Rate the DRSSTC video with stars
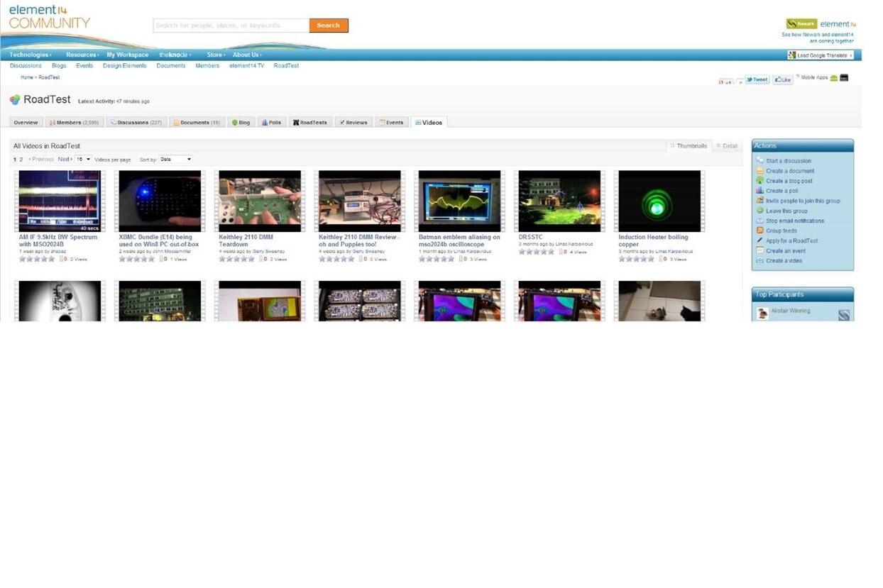The height and width of the screenshot is (588, 883). point(536,252)
